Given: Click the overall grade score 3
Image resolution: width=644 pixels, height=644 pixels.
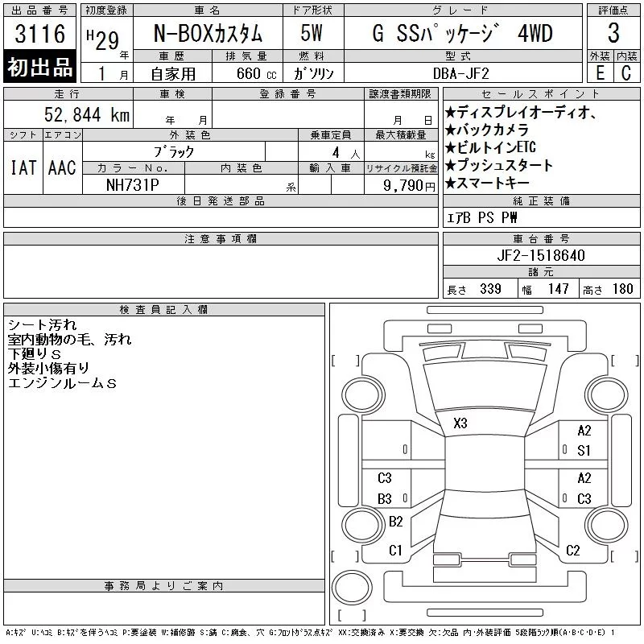Looking at the screenshot, I should tap(613, 34).
